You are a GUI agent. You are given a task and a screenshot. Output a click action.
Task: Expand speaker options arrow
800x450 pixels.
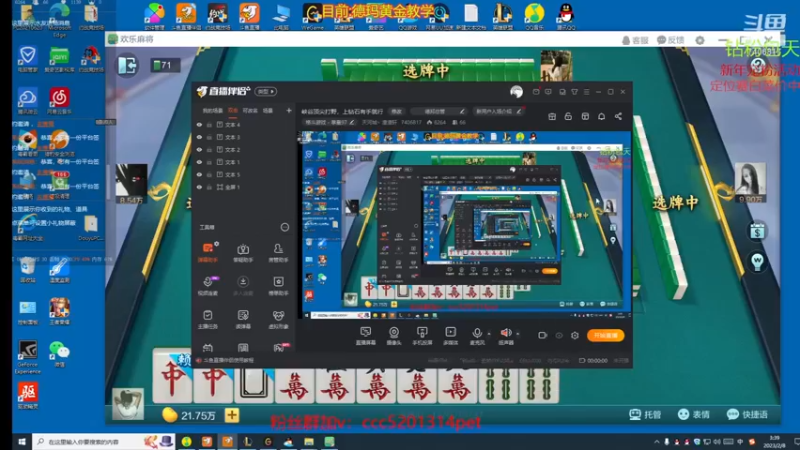pos(518,334)
